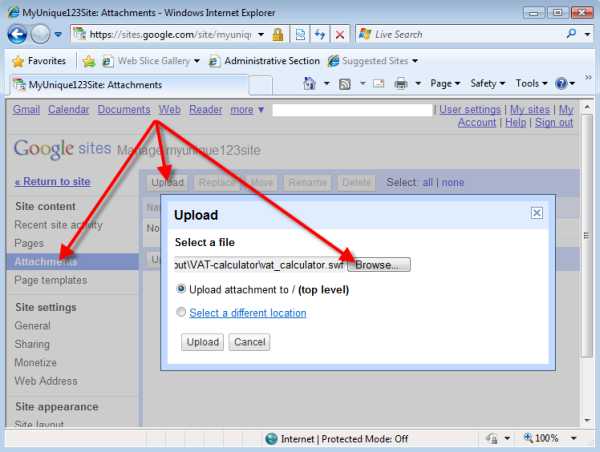Click the My sites link
The width and height of the screenshot is (600, 452).
530,110
